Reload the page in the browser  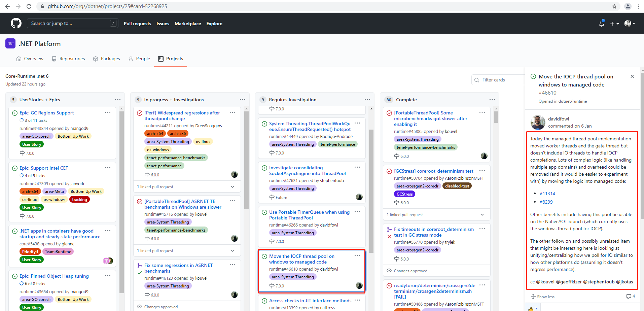(x=29, y=6)
